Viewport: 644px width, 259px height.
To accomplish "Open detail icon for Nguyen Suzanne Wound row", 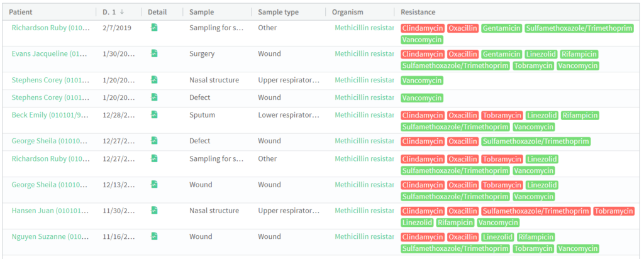I will click(x=154, y=236).
